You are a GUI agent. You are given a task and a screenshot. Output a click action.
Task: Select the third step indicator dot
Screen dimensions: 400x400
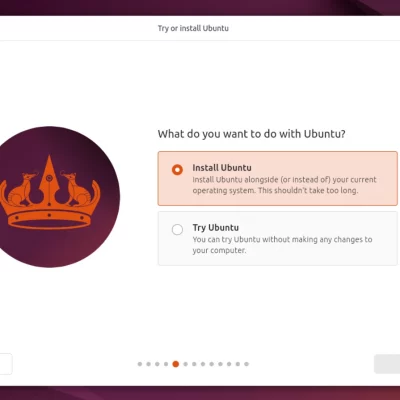[157, 364]
